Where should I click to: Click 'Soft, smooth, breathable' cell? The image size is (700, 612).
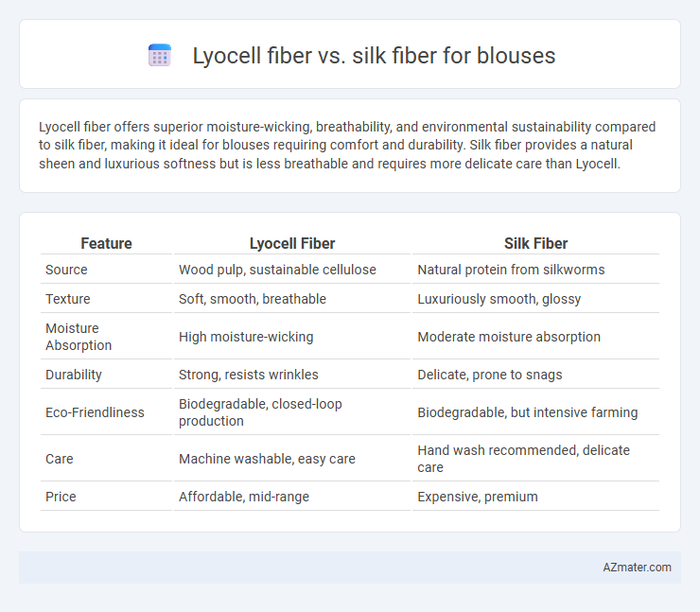point(253,299)
